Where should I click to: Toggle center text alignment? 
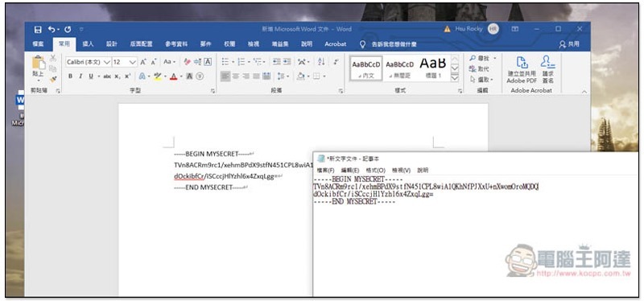click(x=236, y=76)
